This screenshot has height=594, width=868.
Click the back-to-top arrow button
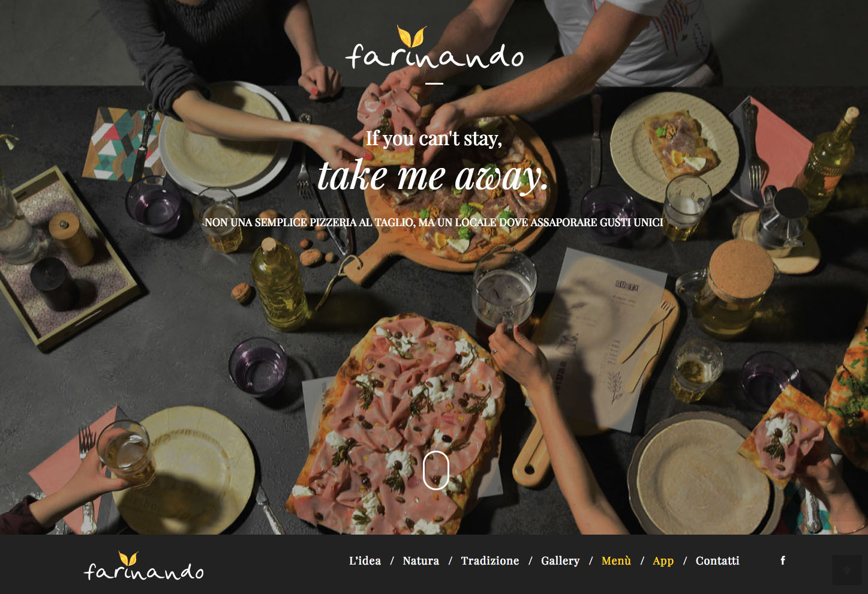click(847, 570)
